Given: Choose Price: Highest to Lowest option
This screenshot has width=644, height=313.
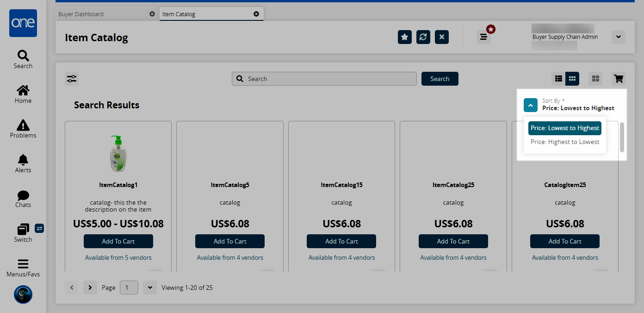Looking at the screenshot, I should click(565, 142).
